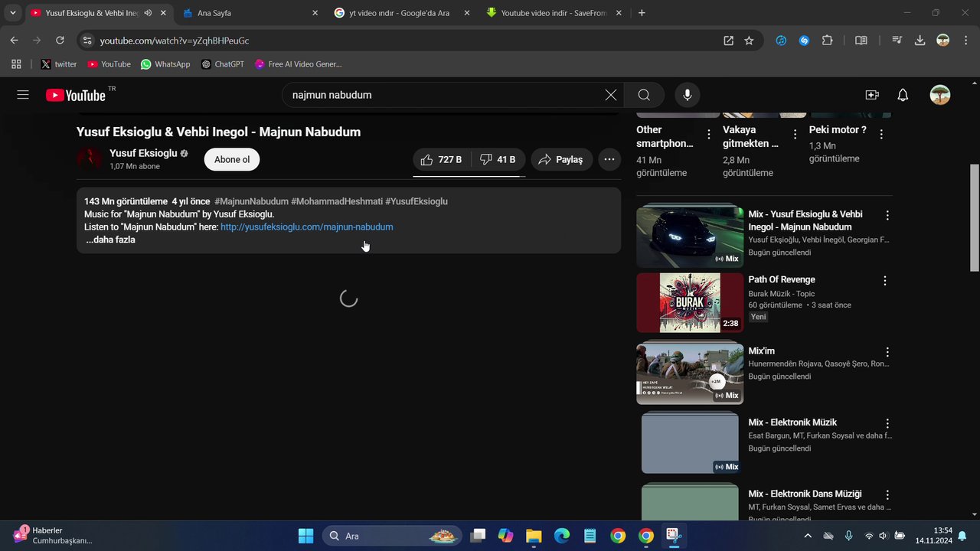
Task: Open the Path Of Revenge video thumbnail
Action: (689, 303)
